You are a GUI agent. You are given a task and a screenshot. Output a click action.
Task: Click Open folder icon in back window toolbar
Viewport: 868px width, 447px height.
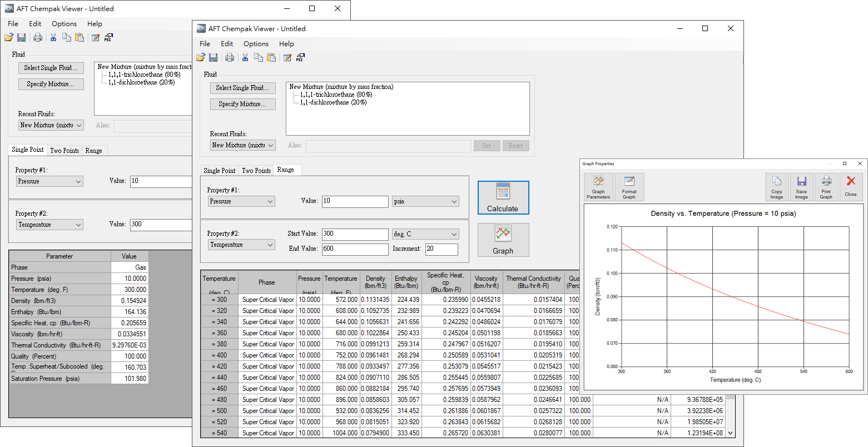click(x=9, y=38)
